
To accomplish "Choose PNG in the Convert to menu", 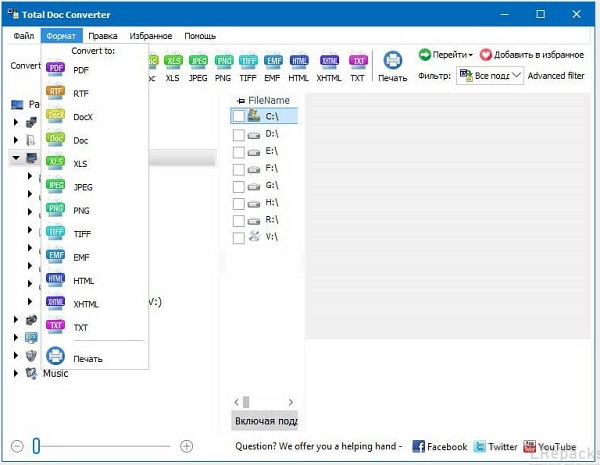I will (95, 210).
